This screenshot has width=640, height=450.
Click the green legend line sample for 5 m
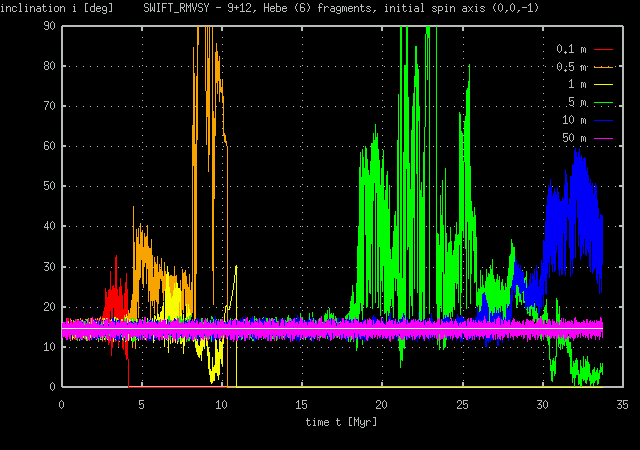603,102
